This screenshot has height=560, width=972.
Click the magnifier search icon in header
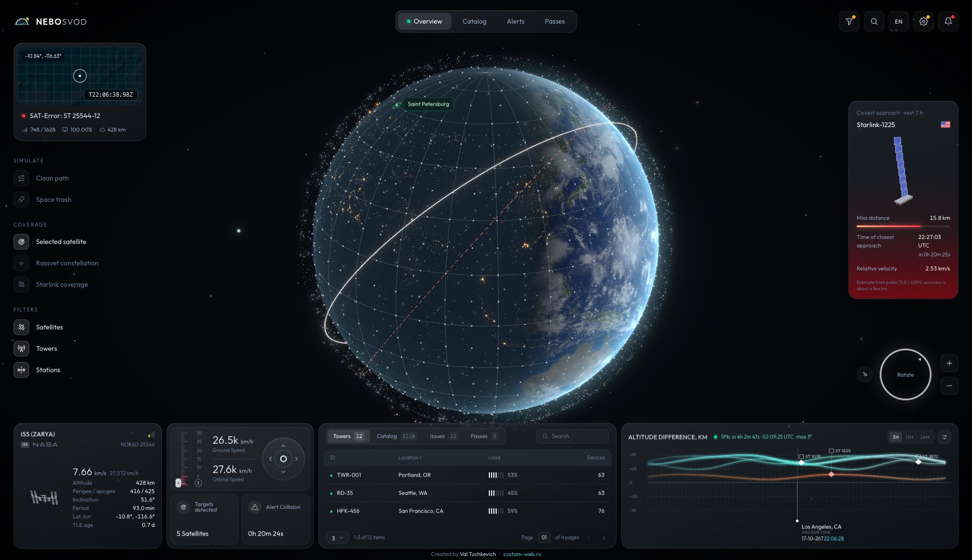874,21
